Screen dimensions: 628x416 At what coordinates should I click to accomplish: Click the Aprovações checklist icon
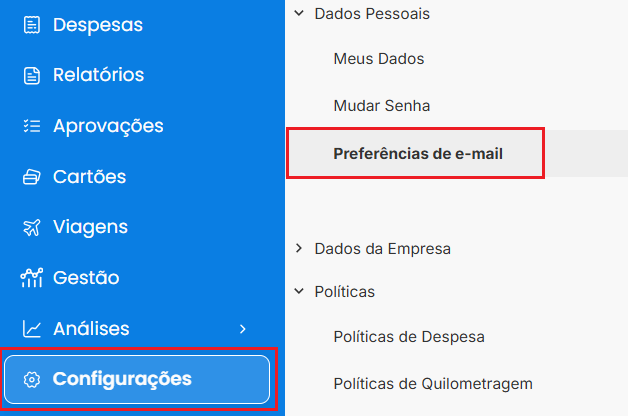pyautogui.click(x=32, y=126)
